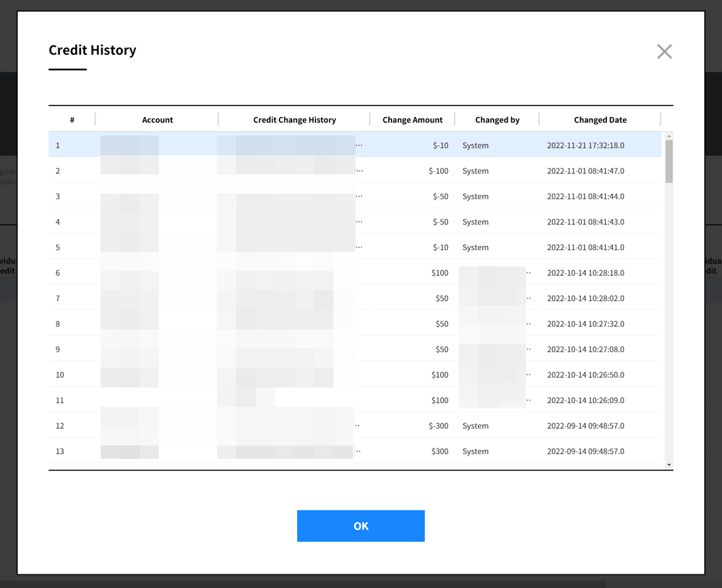Click the $50 amount in row 8
Screen dimensions: 722x588
442,324
